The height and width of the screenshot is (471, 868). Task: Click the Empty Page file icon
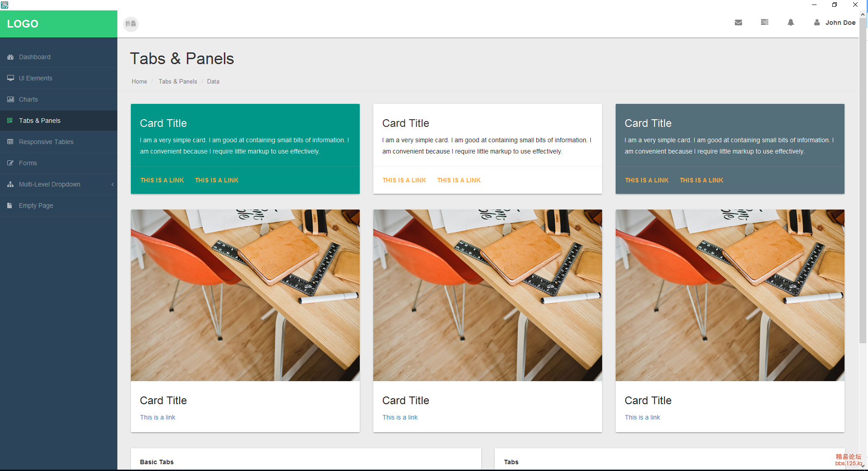tap(10, 205)
